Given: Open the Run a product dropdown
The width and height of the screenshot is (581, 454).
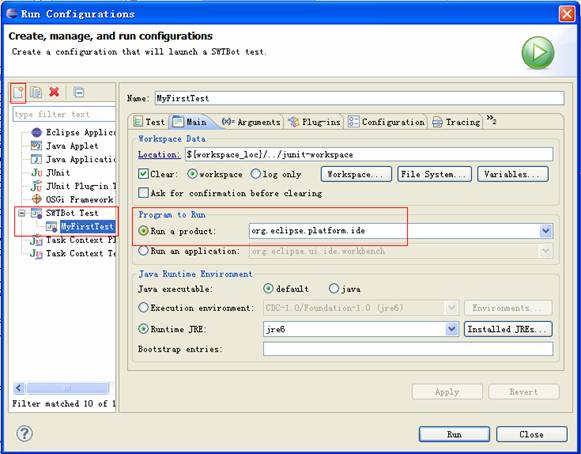Looking at the screenshot, I should 545,231.
